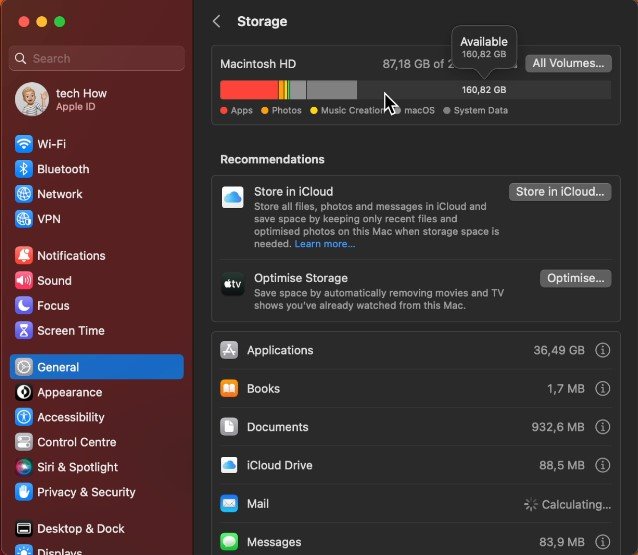Open the Learn more link
Image resolution: width=638 pixels, height=555 pixels.
click(x=324, y=244)
